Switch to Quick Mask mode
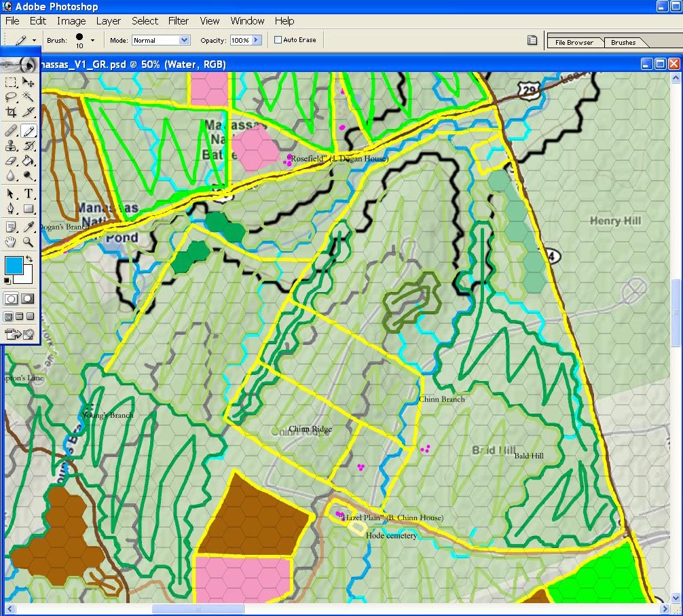This screenshot has height=616, width=683. [x=28, y=299]
